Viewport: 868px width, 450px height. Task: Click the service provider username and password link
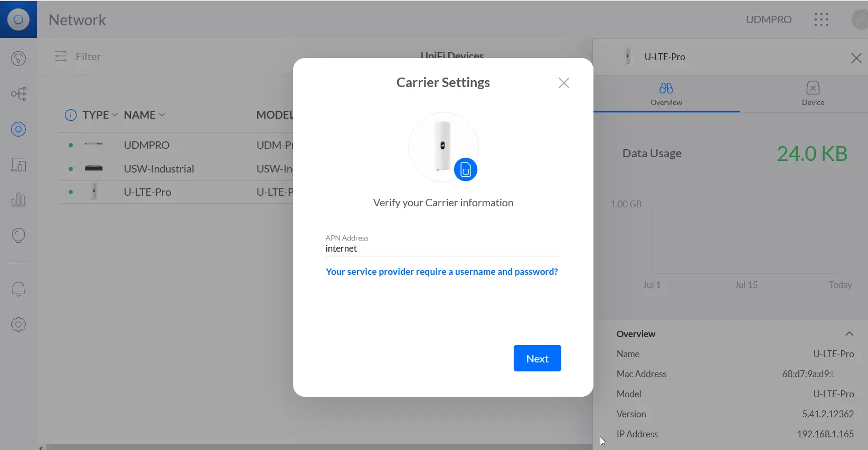coord(441,272)
